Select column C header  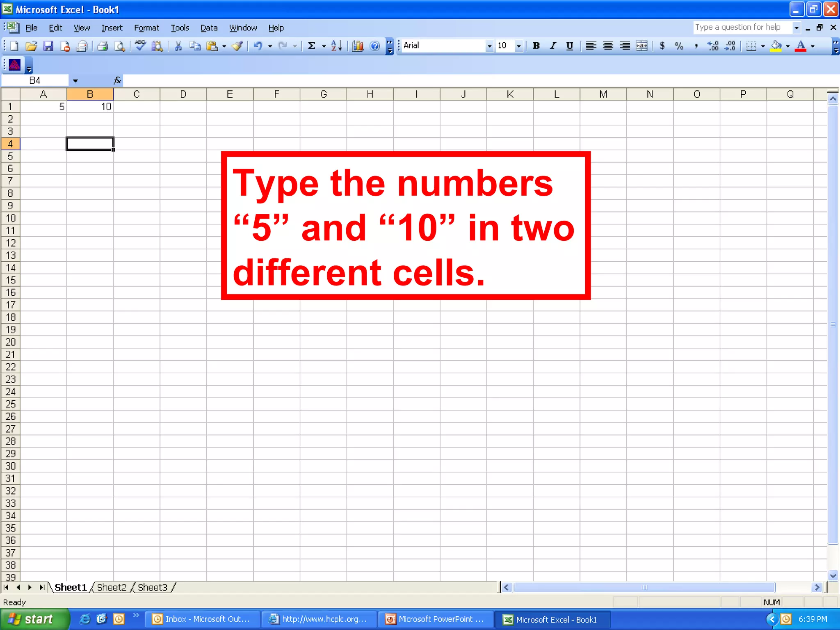coord(137,94)
